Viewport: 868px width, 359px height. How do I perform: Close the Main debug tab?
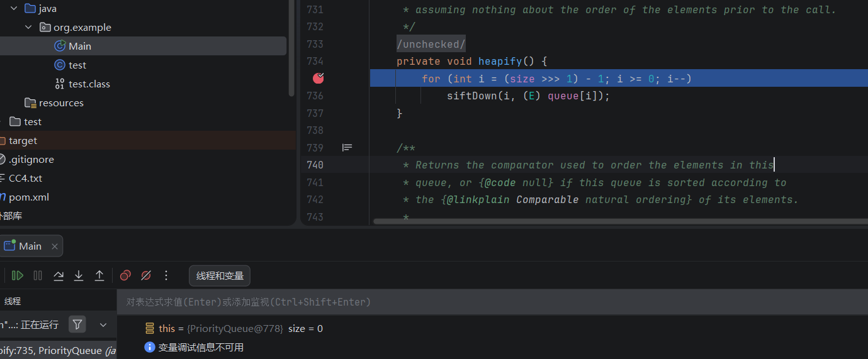tap(55, 246)
